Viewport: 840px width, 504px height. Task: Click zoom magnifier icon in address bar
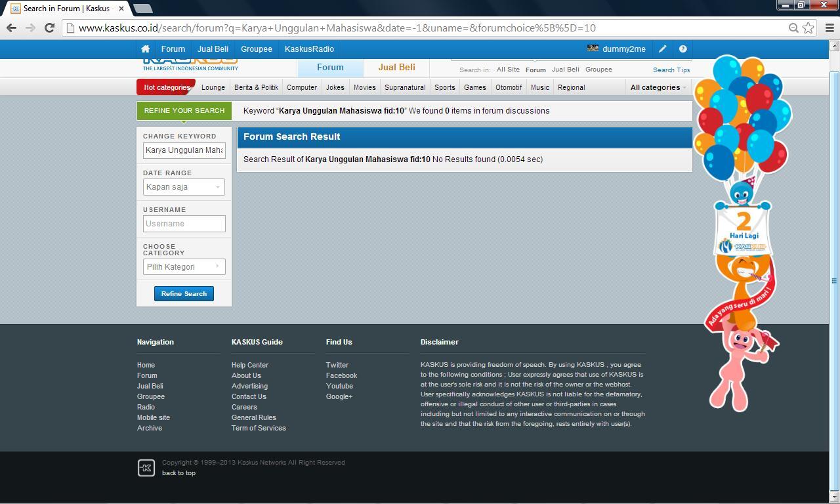793,28
